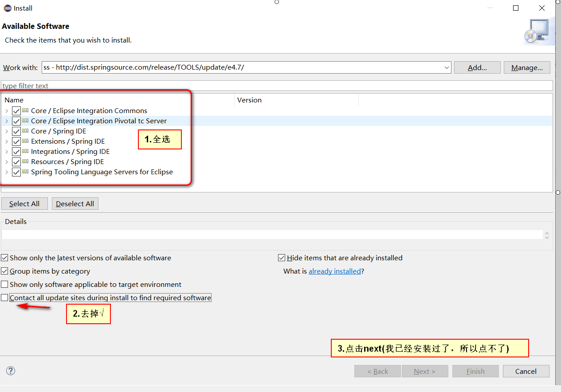Select the Core / Spring IDE row text
The width and height of the screenshot is (561, 392).
point(59,131)
